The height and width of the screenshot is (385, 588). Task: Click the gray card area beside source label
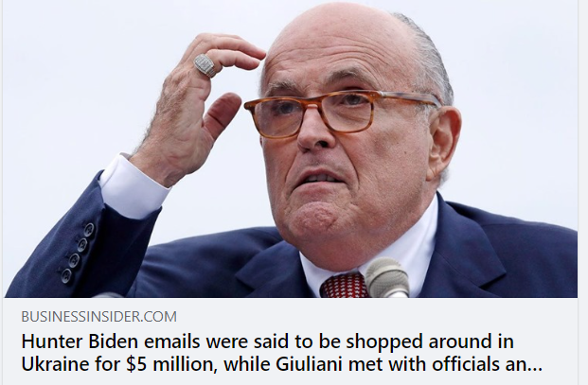click(375, 317)
